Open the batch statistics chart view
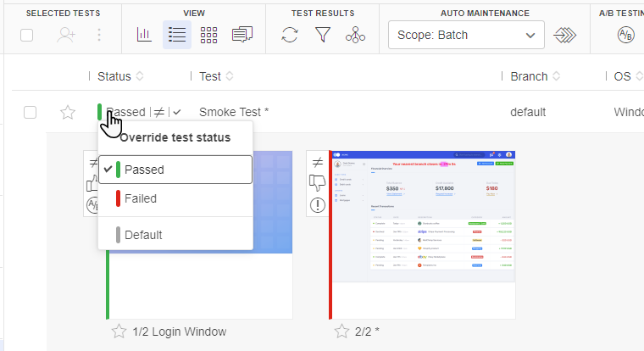This screenshot has height=351, width=644. (144, 35)
